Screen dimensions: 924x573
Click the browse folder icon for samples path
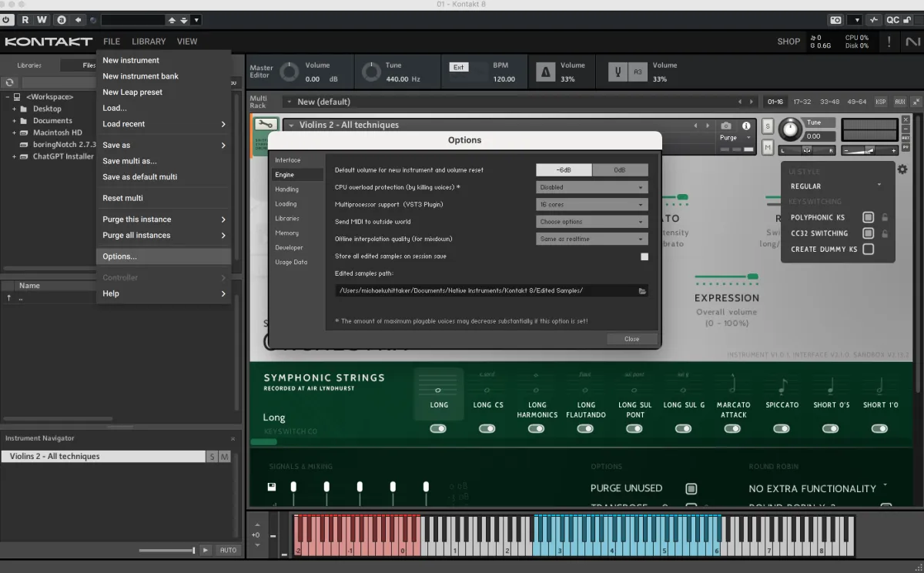pos(642,290)
